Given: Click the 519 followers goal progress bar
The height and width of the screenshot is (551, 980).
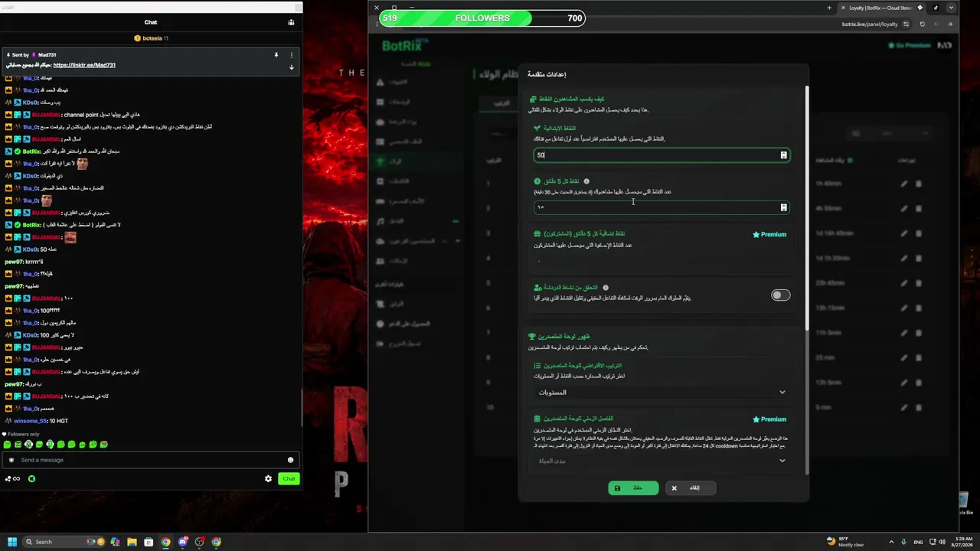Looking at the screenshot, I should 482,18.
